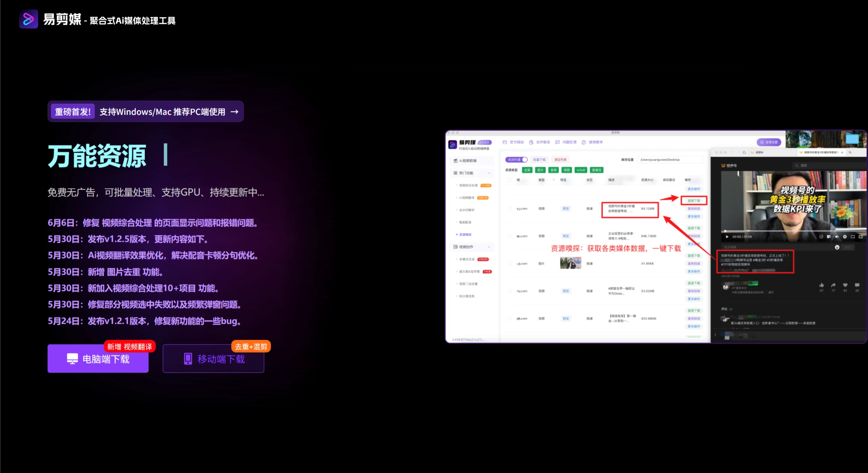Click 清空列表 button in app preview
Viewport: 868px width, 473px height.
560,159
